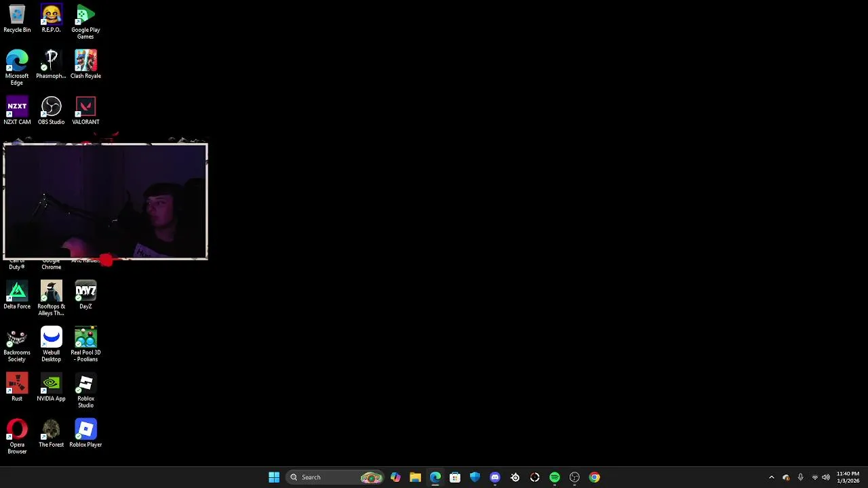Switch to Microsoft Edge in the taskbar
Screen dimensions: 868x488
coord(435,477)
